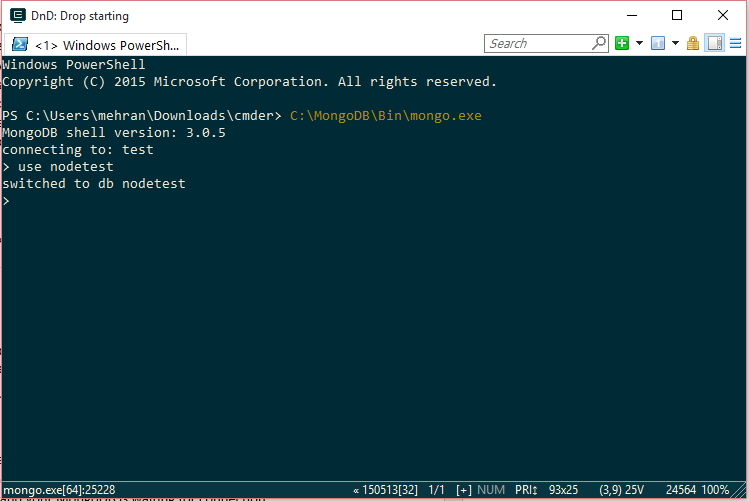Screen dimensions: 749x501
Task: Toggle NUM lock indicator in status bar
Action: click(x=492, y=490)
